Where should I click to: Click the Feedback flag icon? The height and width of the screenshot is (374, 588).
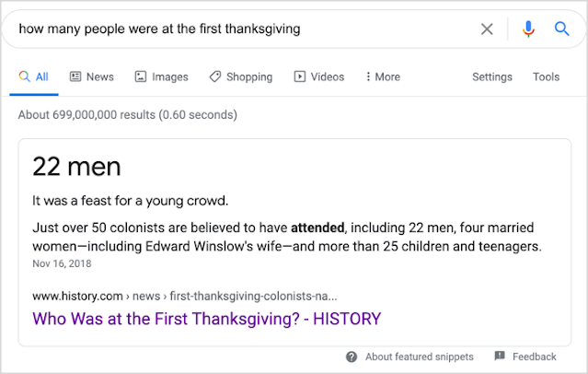500,356
